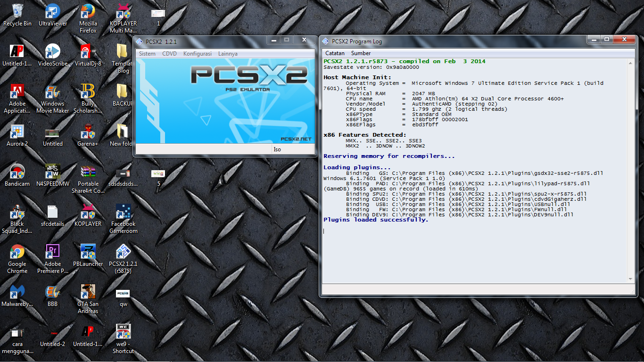Image resolution: width=644 pixels, height=362 pixels.
Task: Open Konfigurasi menu in PCSX2
Action: click(x=198, y=54)
